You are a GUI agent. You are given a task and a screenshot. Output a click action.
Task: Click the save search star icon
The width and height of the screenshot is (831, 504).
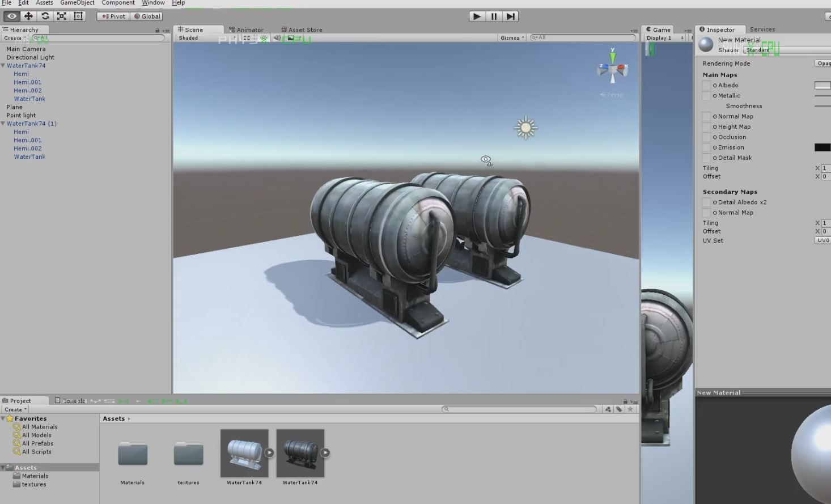pyautogui.click(x=630, y=409)
